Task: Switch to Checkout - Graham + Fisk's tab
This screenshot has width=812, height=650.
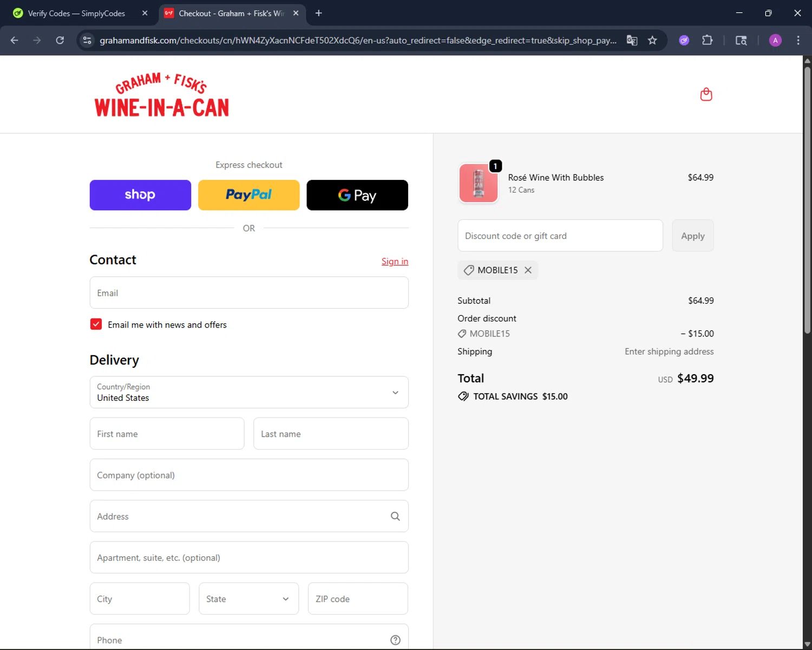Action: [x=232, y=13]
